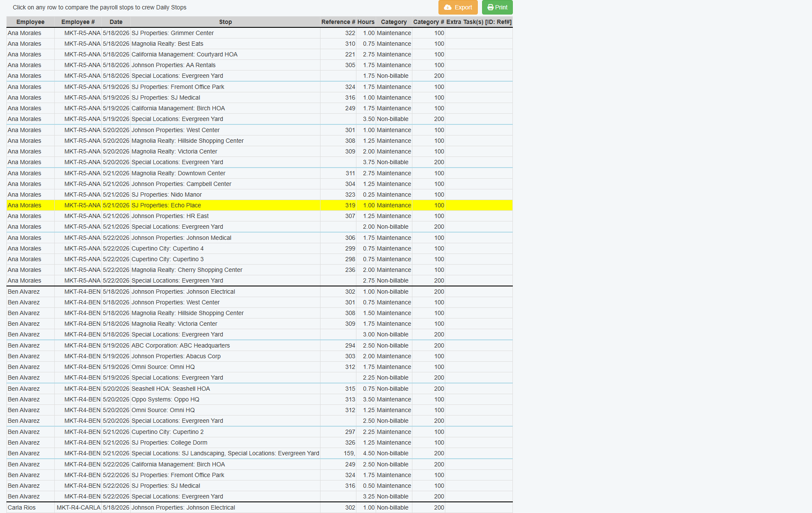Select the Oppo Systems: Oppo HQ row
This screenshot has width=812, height=513.
click(259, 399)
